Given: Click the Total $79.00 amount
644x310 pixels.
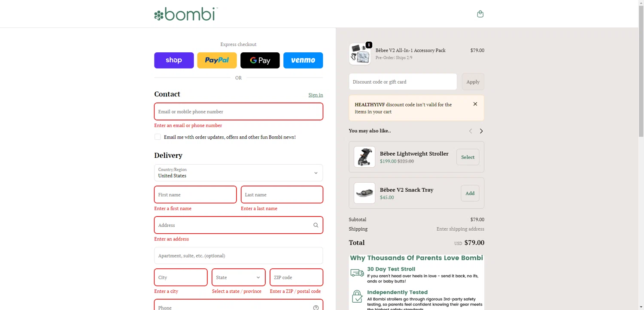Looking at the screenshot, I should click(474, 243).
